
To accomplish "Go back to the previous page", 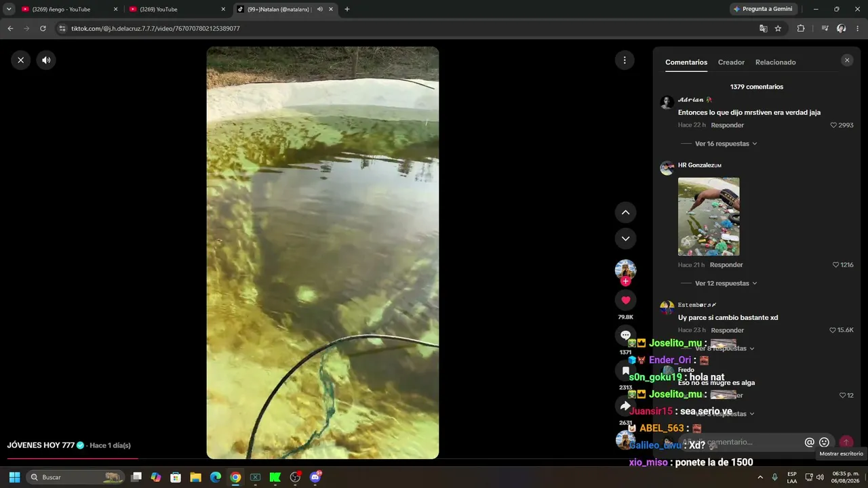I will [x=10, y=28].
